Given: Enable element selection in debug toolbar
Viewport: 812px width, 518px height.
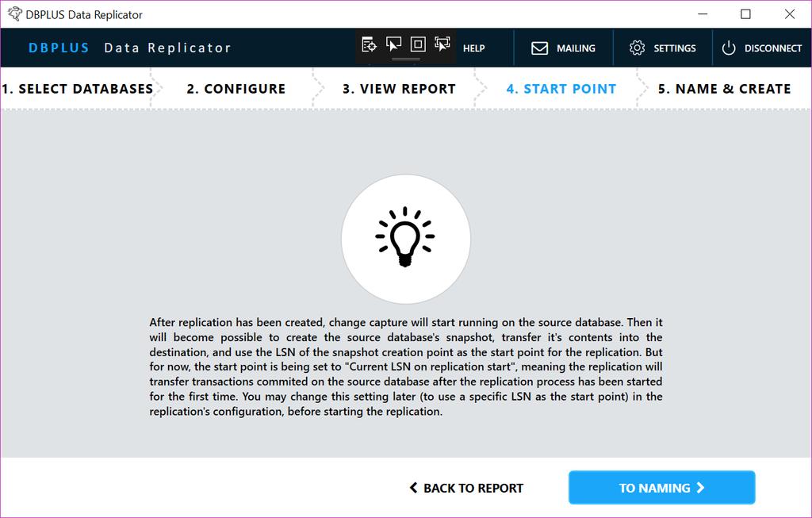Looking at the screenshot, I should click(x=393, y=44).
